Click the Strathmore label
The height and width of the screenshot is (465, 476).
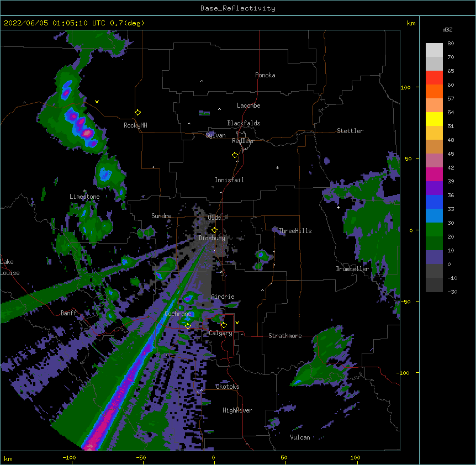285,336
